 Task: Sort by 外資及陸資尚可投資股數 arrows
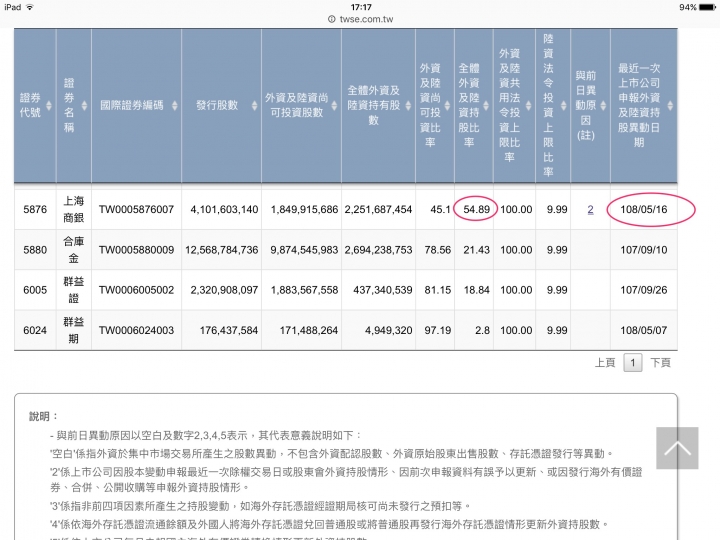(334, 105)
